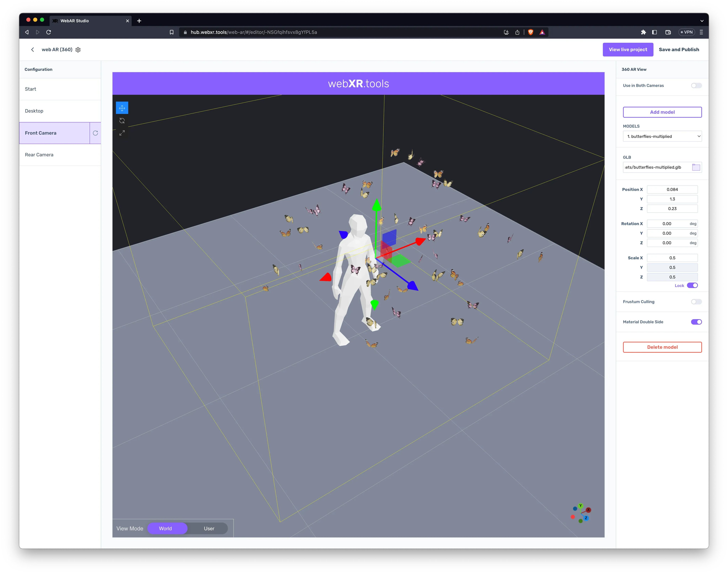
Task: Enable Use in Both Cameras
Action: point(696,85)
